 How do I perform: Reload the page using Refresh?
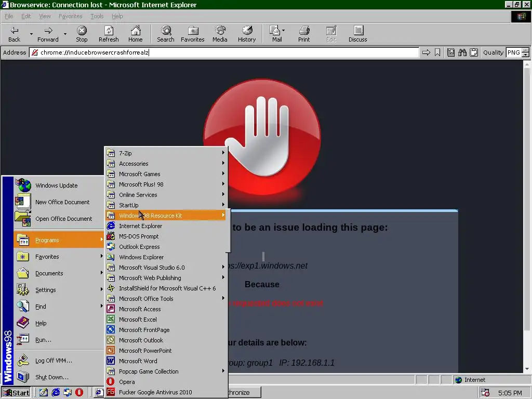[109, 34]
